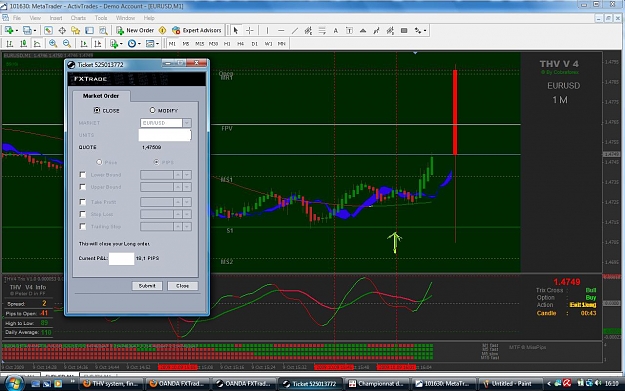
Task: Open the MARKET EUR/USD dropdown
Action: (187, 123)
